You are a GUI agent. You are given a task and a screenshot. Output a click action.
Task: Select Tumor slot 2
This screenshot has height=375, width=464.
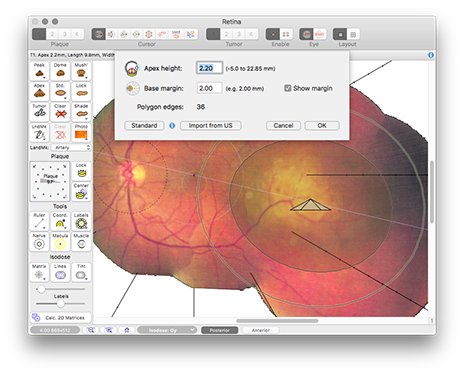click(x=226, y=34)
